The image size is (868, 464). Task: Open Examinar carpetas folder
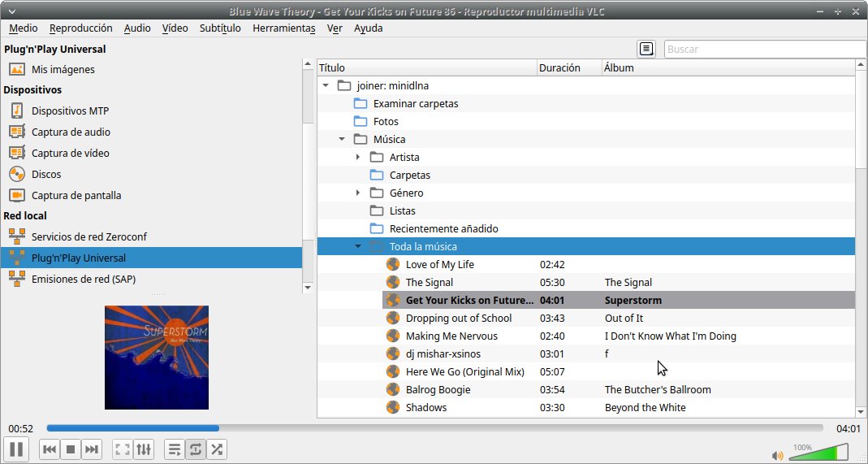click(416, 103)
